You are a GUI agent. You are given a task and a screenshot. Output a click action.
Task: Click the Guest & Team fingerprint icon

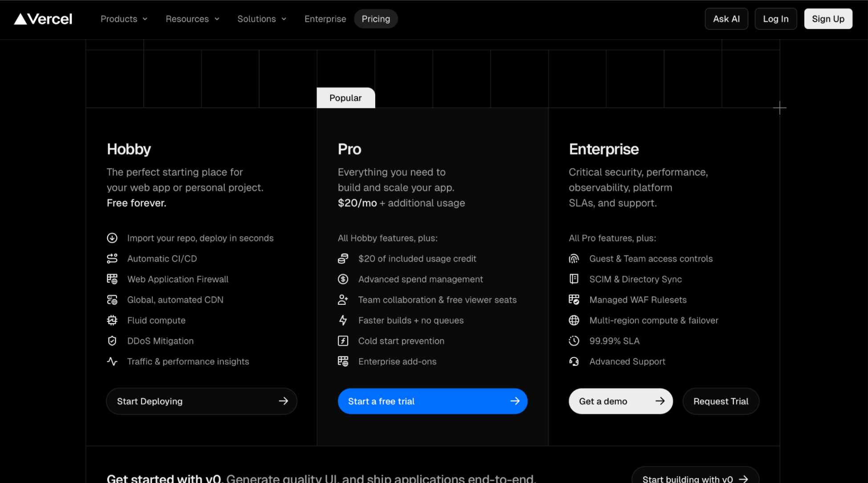(x=574, y=259)
